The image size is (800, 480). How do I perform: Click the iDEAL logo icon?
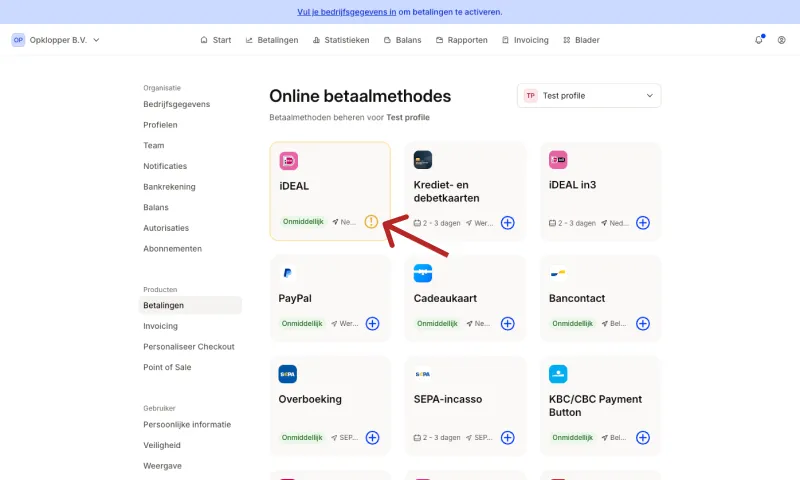click(289, 161)
